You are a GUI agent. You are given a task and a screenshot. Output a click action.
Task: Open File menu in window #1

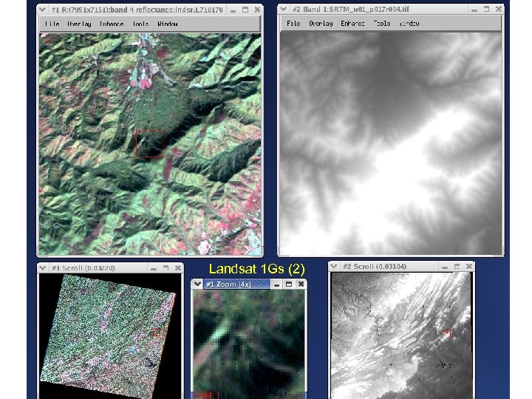click(52, 24)
